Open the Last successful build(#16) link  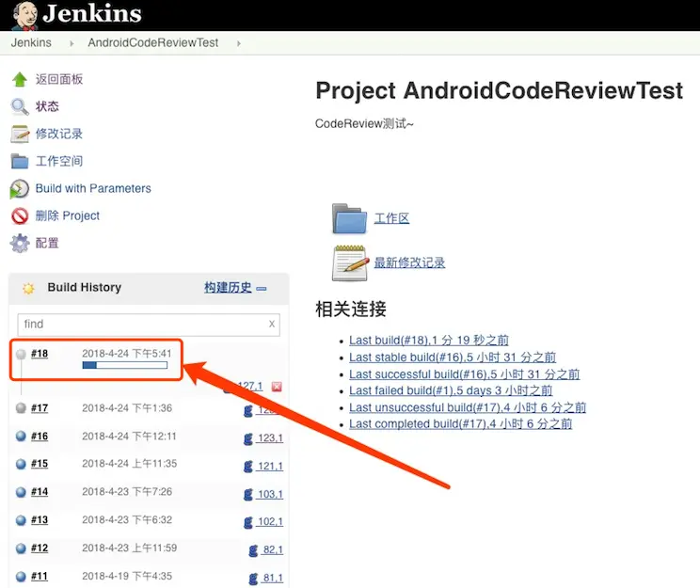coord(464,374)
